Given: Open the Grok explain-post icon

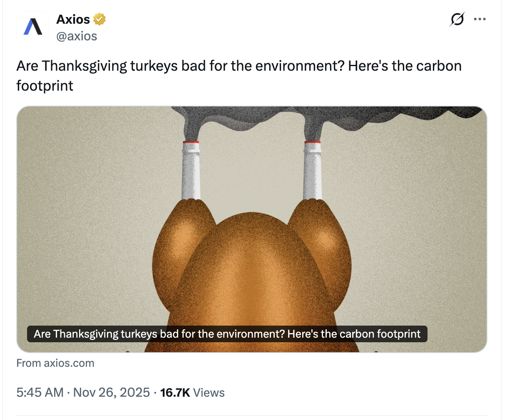Looking at the screenshot, I should click(457, 19).
